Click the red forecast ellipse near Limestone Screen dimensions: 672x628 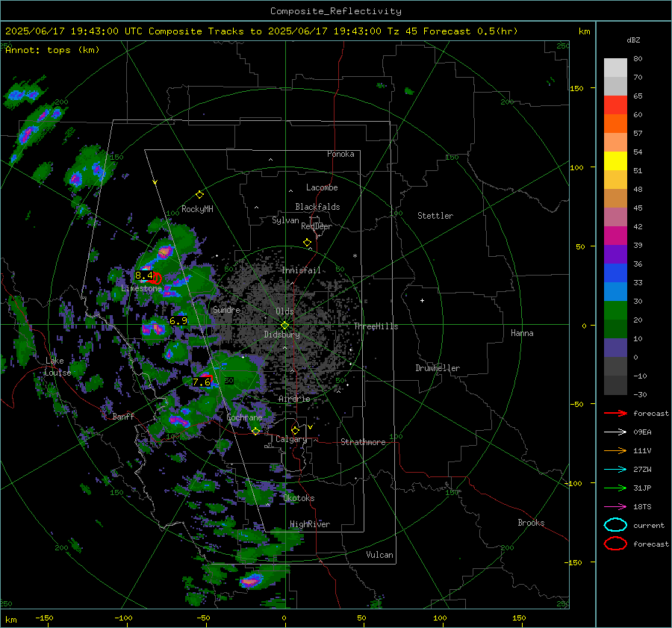155,279
